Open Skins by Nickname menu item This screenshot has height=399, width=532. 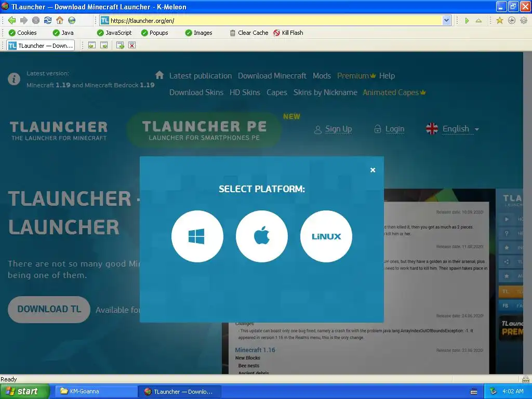[x=325, y=92]
